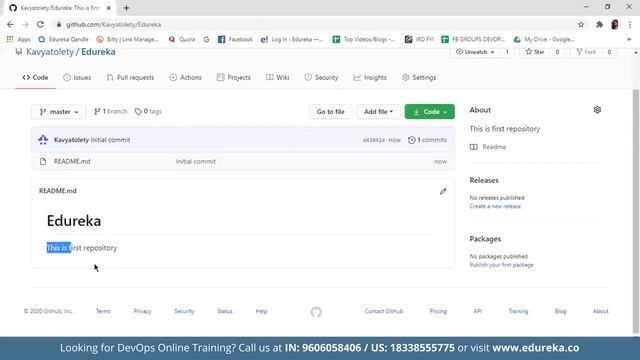This screenshot has width=640, height=360.
Task: Edit repository details via About gear icon
Action: [597, 110]
